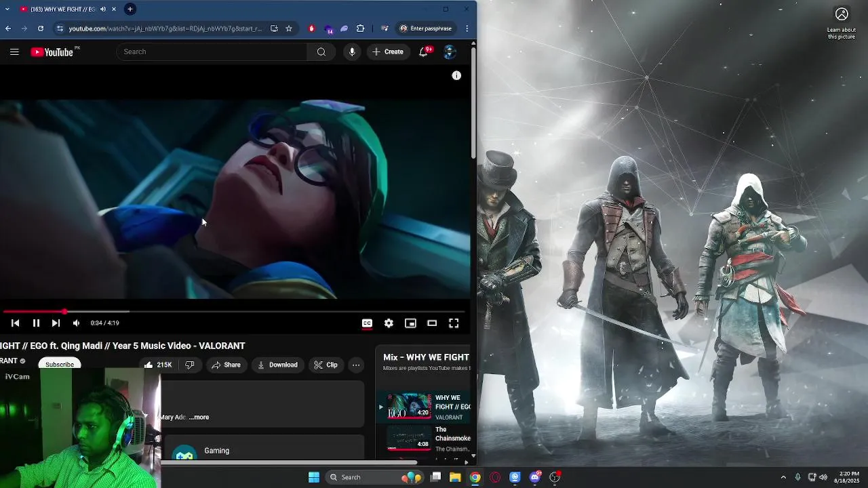Click the YouTube search magnifier button
The image size is (868, 488).
click(x=321, y=52)
